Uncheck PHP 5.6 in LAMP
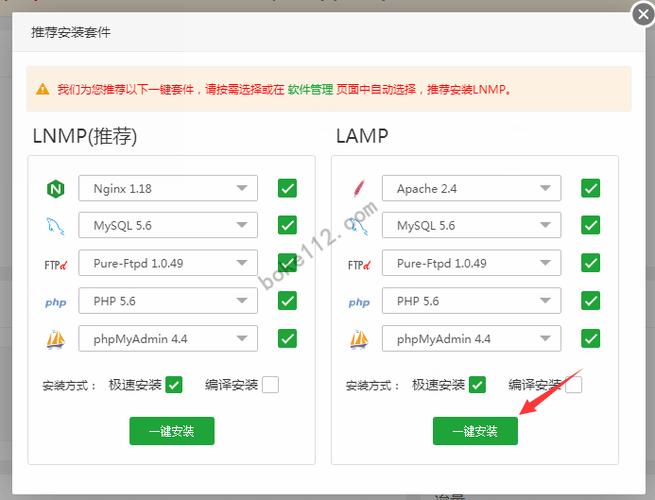Viewport: 655px width, 500px height. click(591, 300)
